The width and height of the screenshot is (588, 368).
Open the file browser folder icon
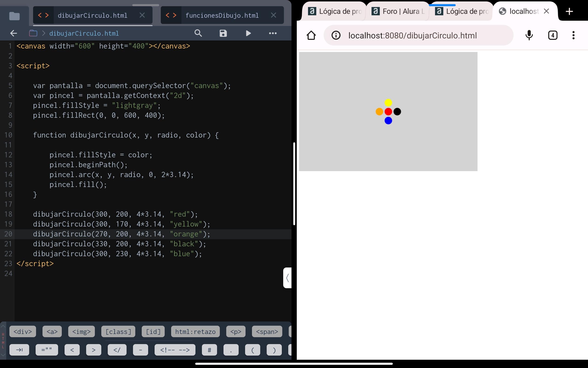[14, 16]
